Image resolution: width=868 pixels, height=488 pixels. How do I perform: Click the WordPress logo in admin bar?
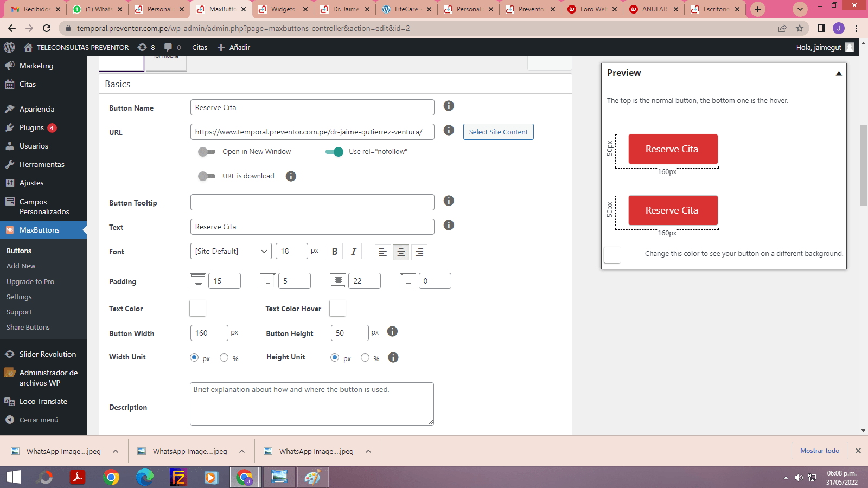coord(9,47)
